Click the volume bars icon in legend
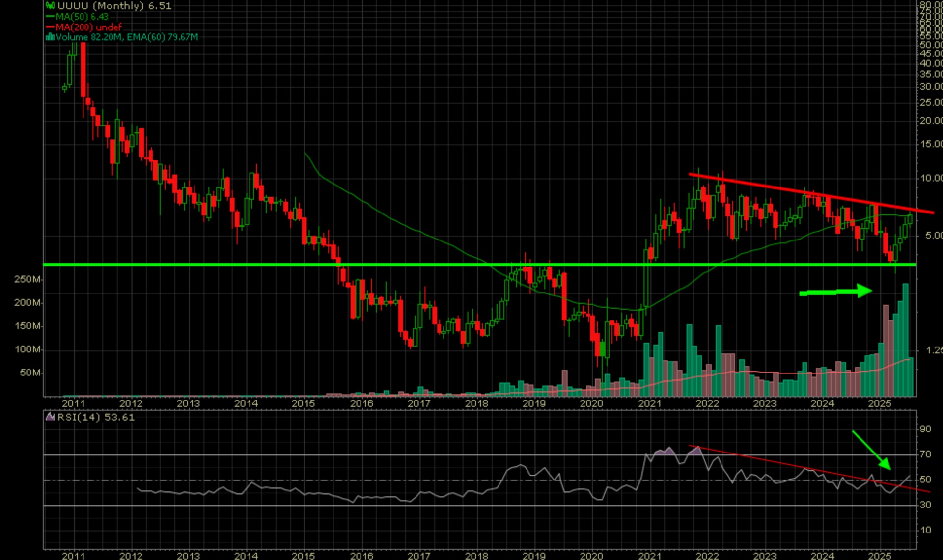 point(50,37)
